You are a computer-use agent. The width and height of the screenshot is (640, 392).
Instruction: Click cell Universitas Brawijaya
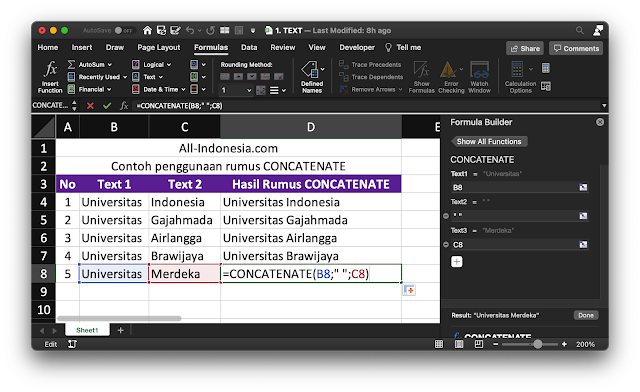311,256
